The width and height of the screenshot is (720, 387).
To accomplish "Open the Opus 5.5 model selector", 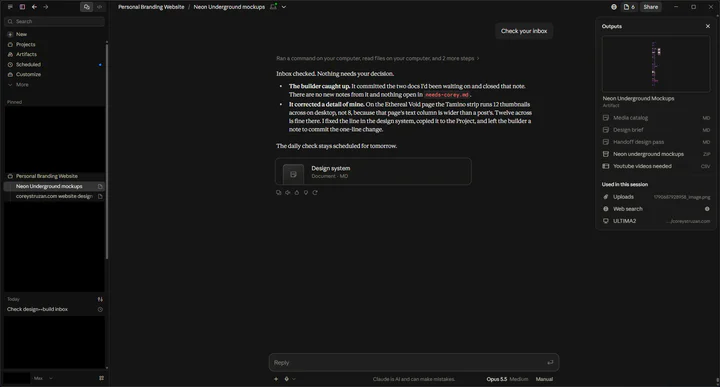I will (x=496, y=379).
